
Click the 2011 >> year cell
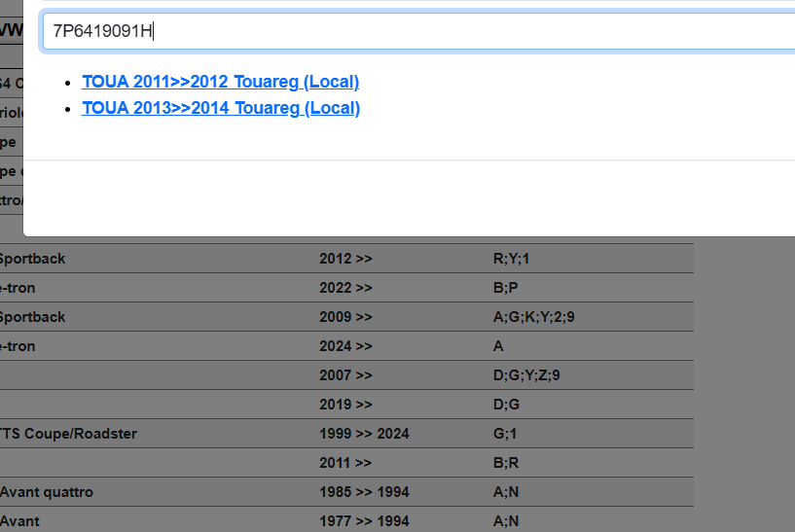[x=345, y=463]
